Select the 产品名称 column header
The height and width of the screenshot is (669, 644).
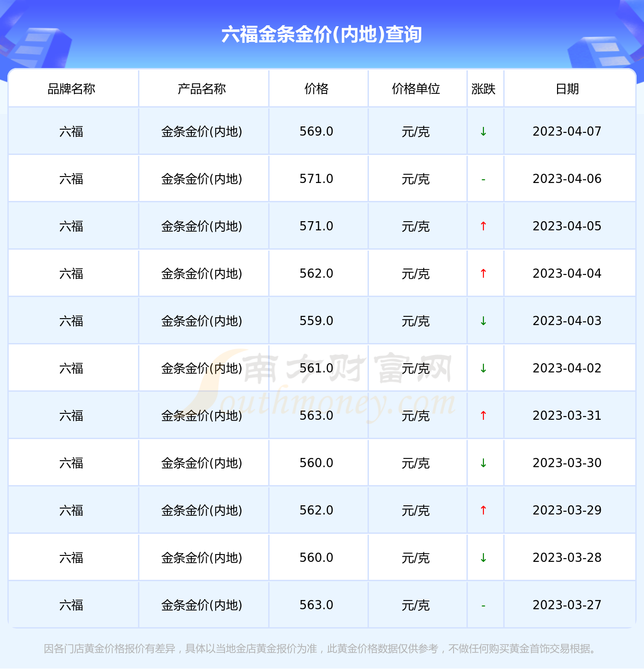coord(202,89)
